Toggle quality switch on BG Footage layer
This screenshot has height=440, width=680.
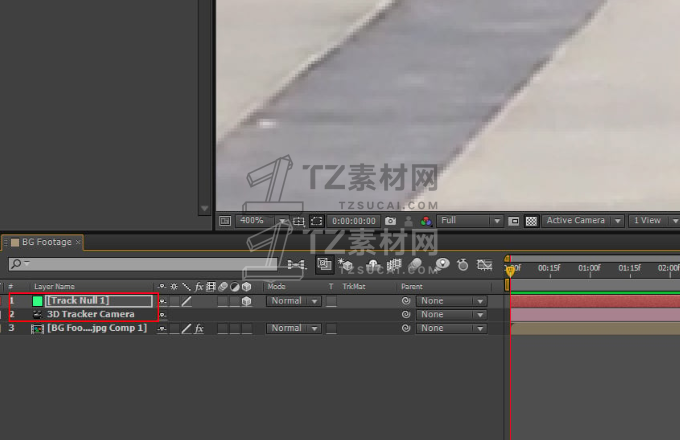186,329
